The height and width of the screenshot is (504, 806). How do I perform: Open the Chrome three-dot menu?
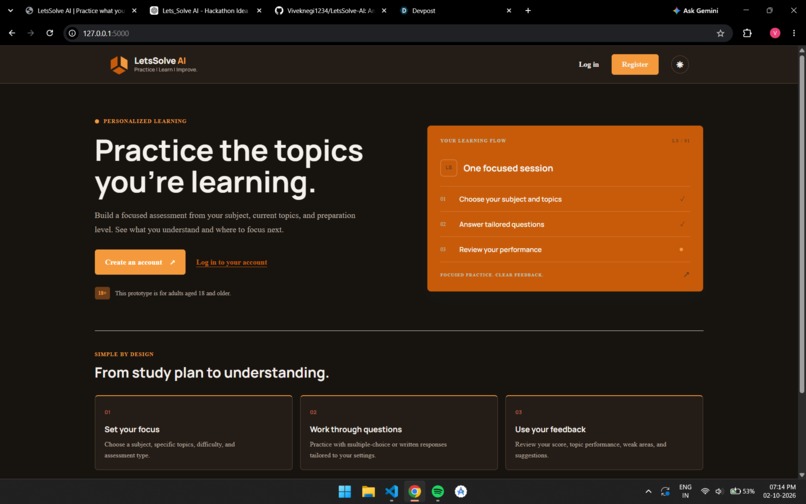tap(794, 33)
